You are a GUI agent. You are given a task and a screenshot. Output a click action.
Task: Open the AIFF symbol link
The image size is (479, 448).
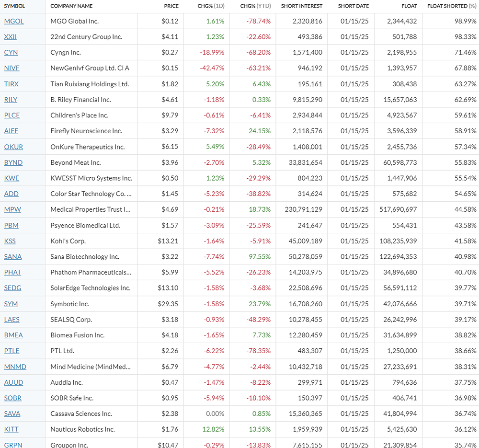(x=11, y=131)
